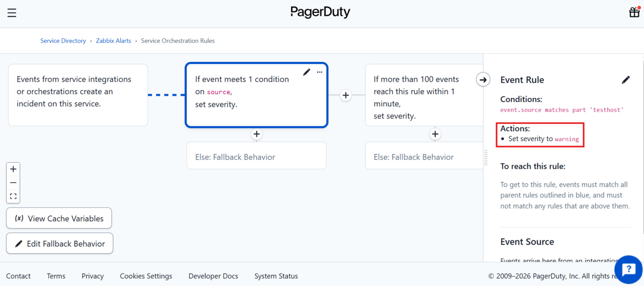Open Zabbix Alarts breadcrumb link
Screen dimensions: 644x286
click(113, 41)
